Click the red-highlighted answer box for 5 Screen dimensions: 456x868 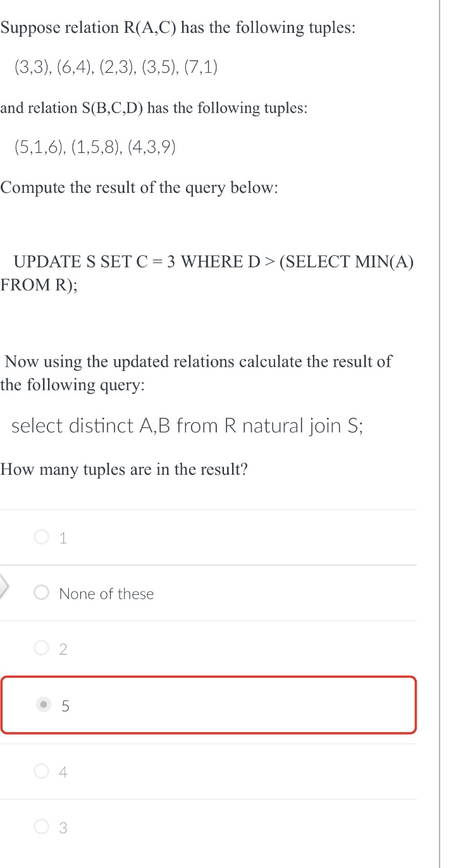[x=209, y=705]
